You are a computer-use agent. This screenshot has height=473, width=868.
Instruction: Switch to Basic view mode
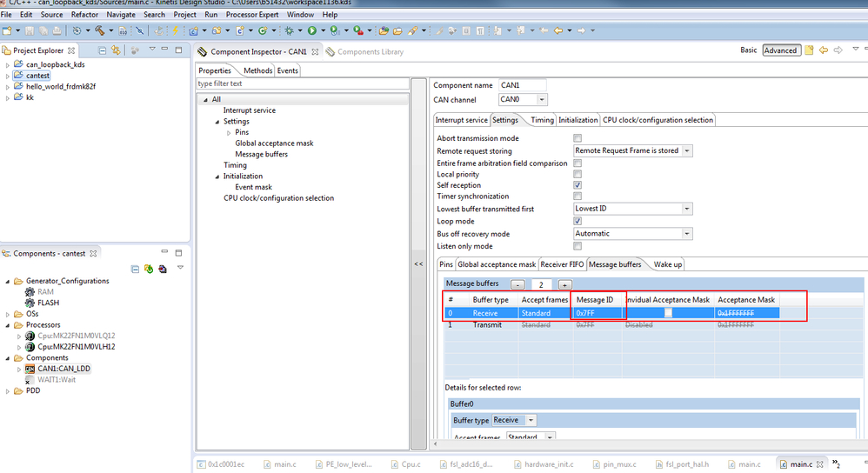click(x=749, y=50)
